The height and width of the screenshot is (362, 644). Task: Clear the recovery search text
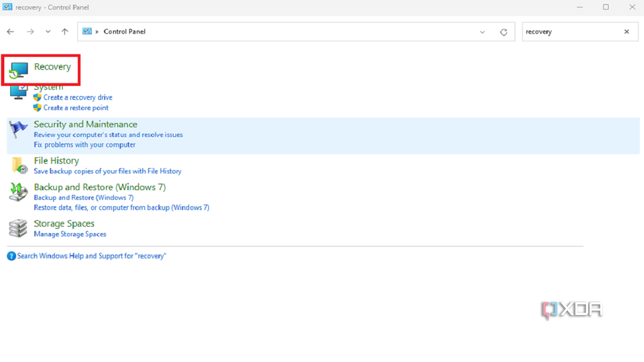click(627, 32)
